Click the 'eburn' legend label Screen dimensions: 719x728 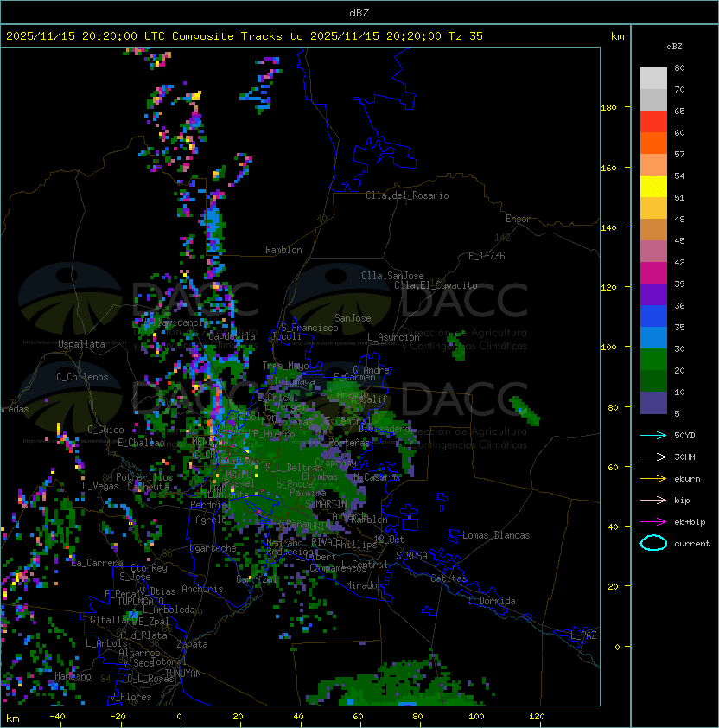click(687, 479)
